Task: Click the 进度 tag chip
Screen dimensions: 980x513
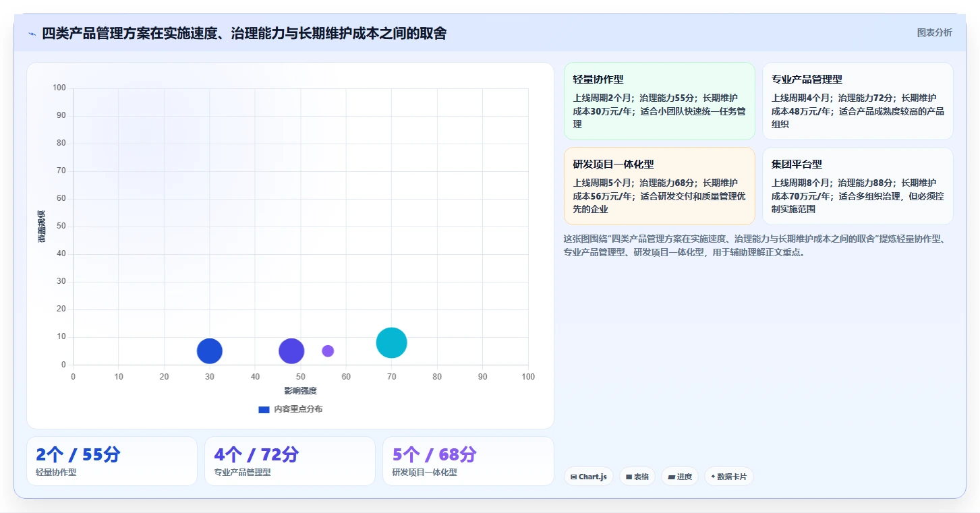Action: click(680, 477)
